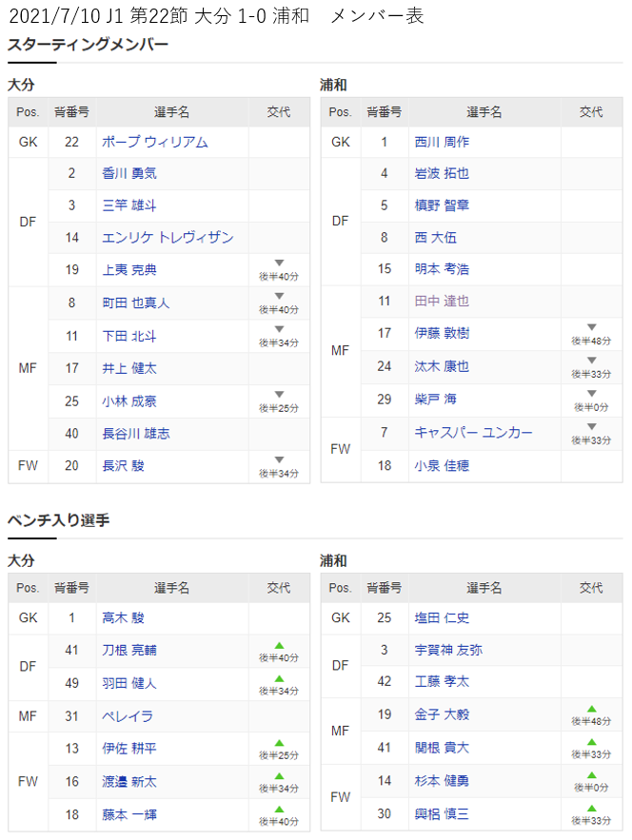
Task: Click green up arrow beside 刀根 亮輔
Action: [279, 645]
